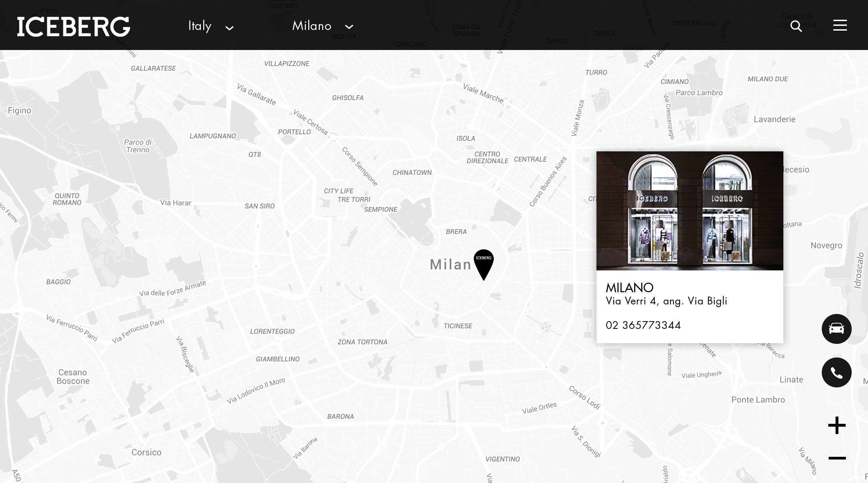Click the Via Harar street label

[x=175, y=203]
